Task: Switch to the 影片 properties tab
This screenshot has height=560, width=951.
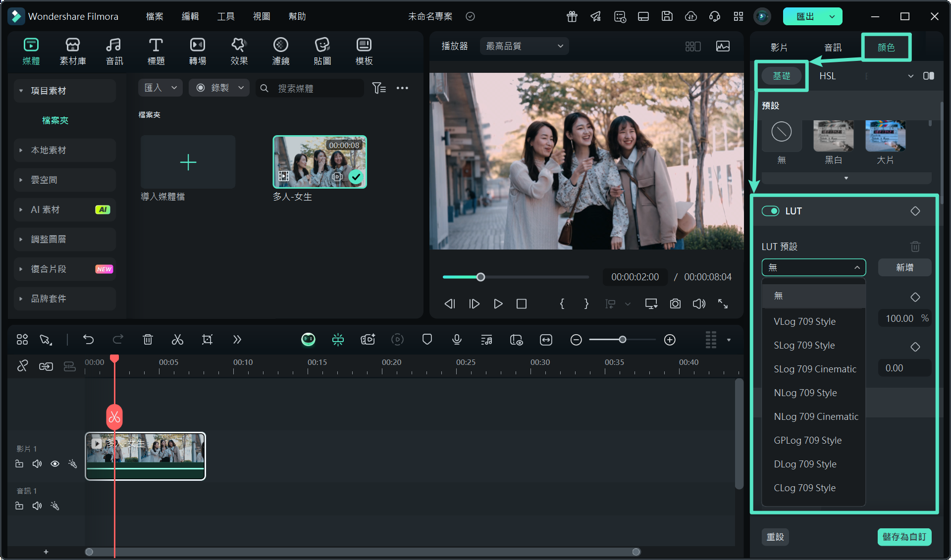Action: pos(779,48)
